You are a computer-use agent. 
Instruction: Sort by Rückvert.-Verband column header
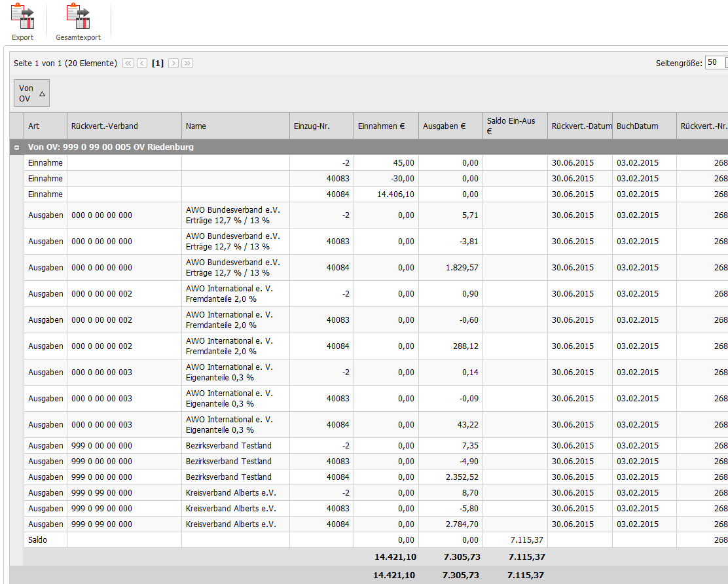tap(124, 126)
